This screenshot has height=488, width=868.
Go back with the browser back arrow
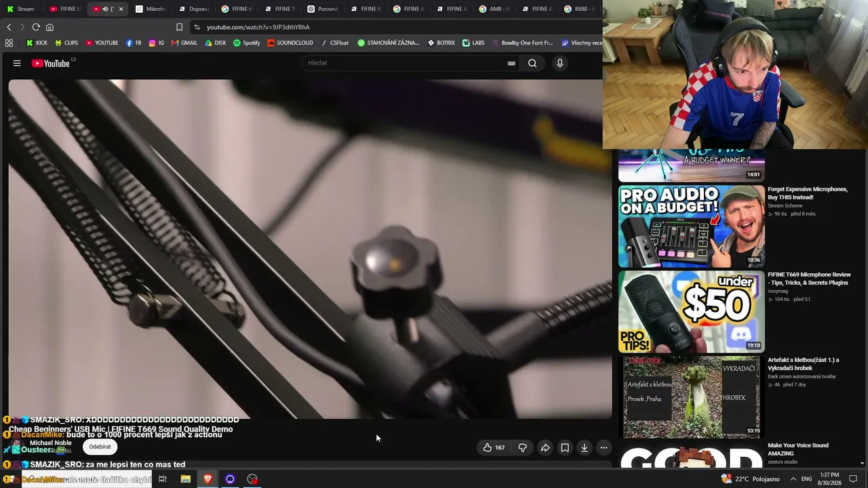click(9, 27)
